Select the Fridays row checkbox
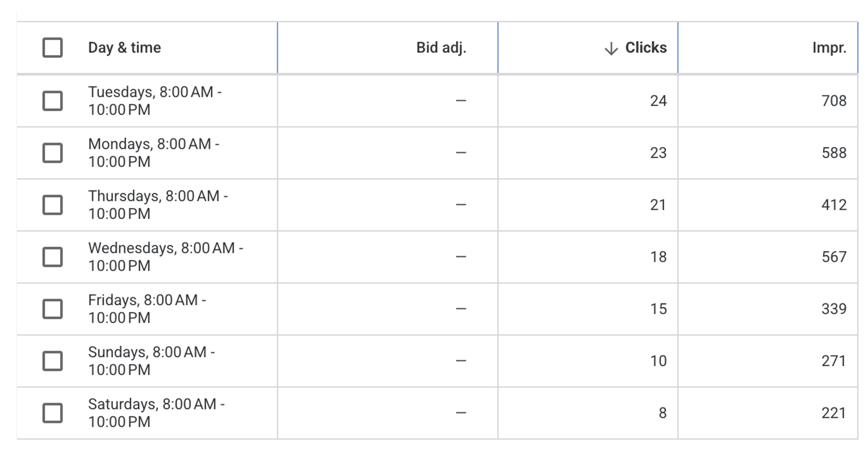The image size is (868, 453). (52, 309)
